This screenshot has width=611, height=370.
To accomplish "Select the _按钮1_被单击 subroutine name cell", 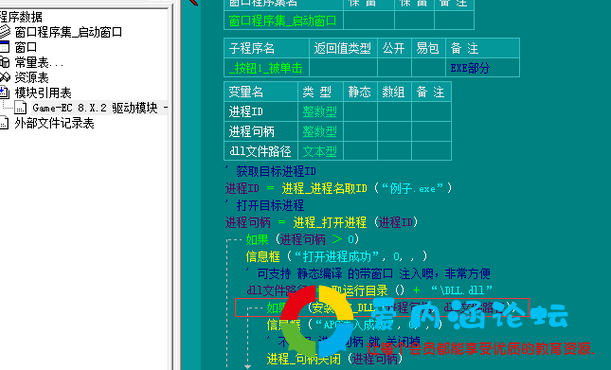I will pyautogui.click(x=267, y=68).
